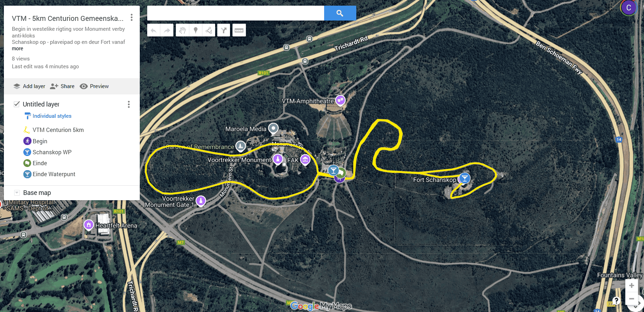Image resolution: width=644 pixels, height=312 pixels.
Task: Select the hand pan tool
Action: (x=182, y=30)
